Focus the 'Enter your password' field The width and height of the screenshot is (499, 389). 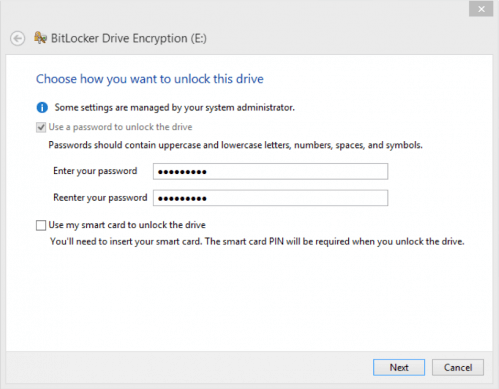click(270, 171)
